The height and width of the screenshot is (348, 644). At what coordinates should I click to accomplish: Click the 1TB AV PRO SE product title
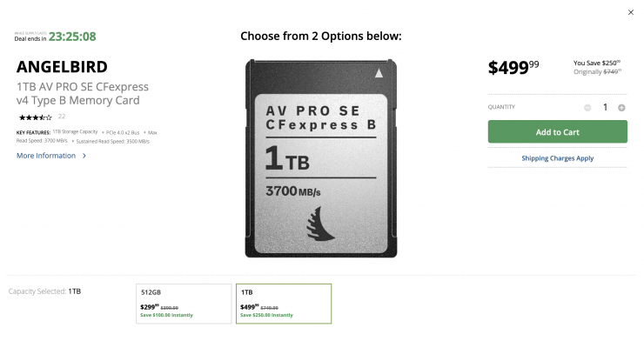point(83,94)
